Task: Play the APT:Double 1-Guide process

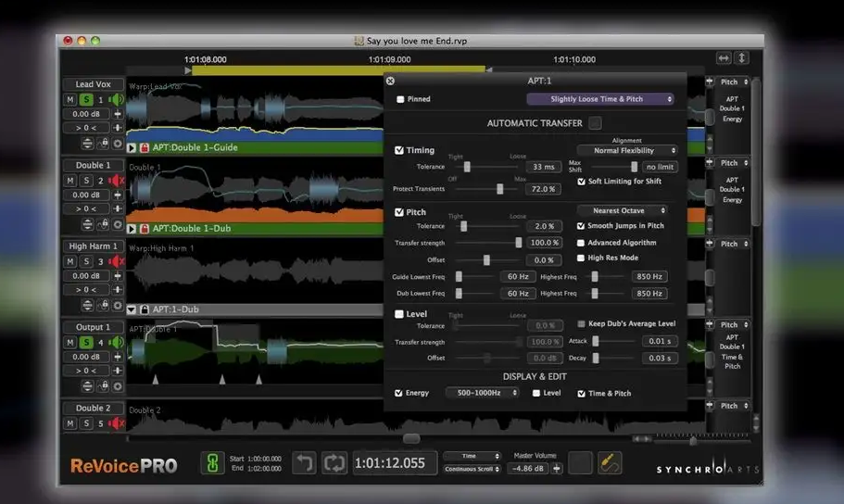Action: click(132, 147)
